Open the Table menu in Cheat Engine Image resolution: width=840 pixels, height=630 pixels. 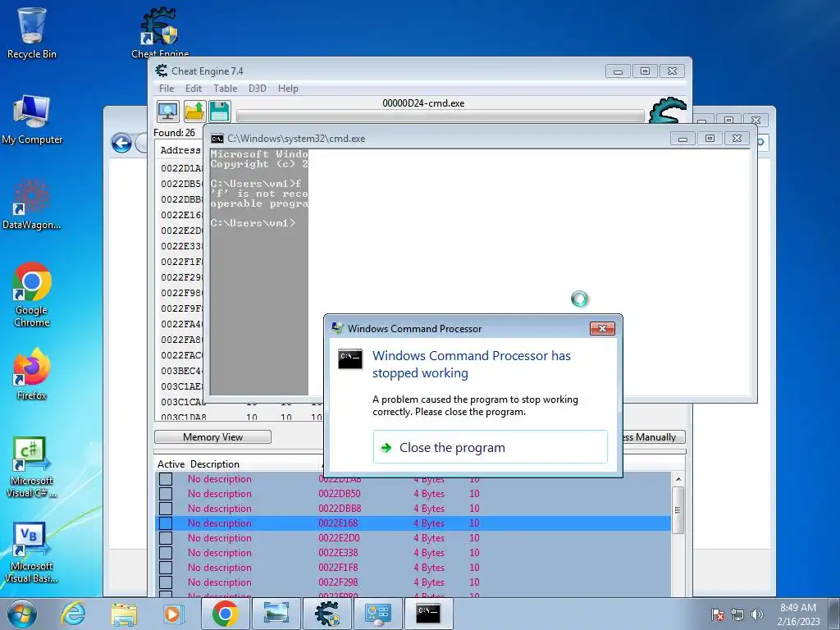(225, 89)
